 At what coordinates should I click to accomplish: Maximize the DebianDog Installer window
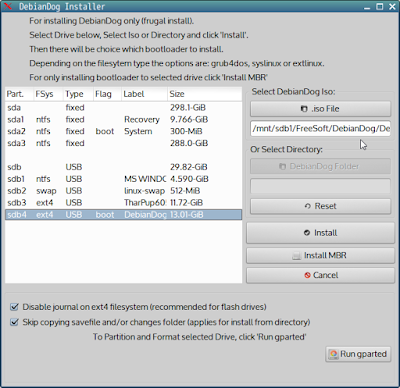tap(380, 6)
